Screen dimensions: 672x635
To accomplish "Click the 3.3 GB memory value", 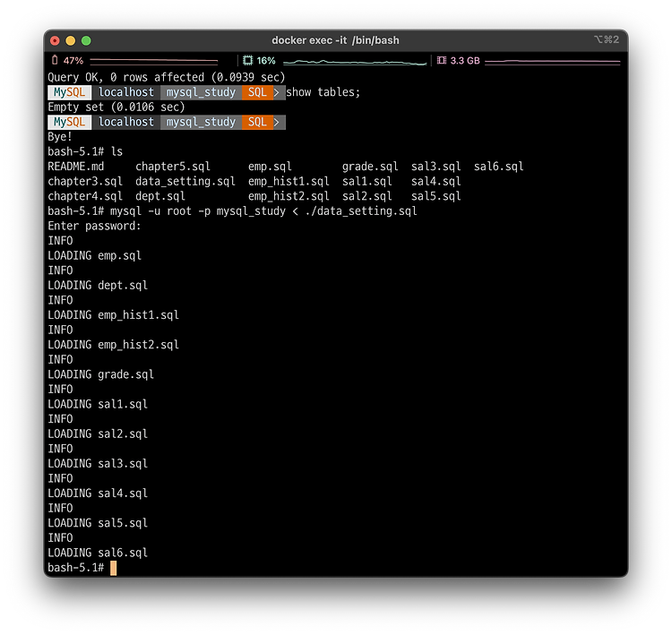I will (x=464, y=61).
